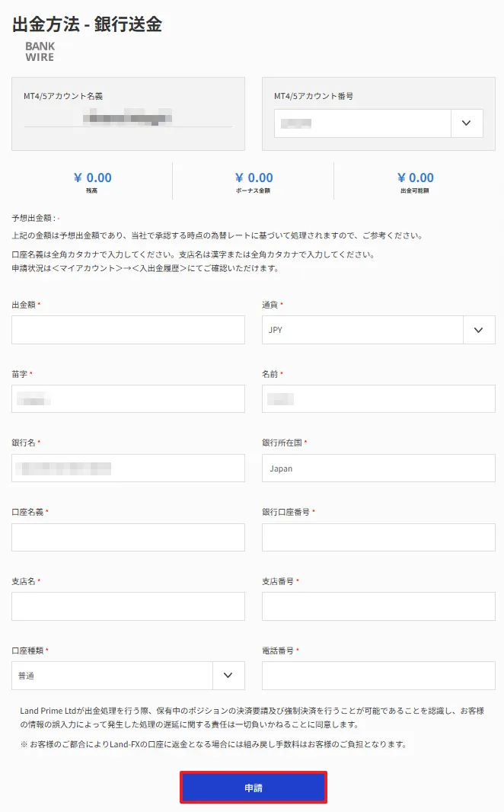The width and height of the screenshot is (504, 812).
Task: Focus the 出金額 amount input field
Action: (x=128, y=330)
